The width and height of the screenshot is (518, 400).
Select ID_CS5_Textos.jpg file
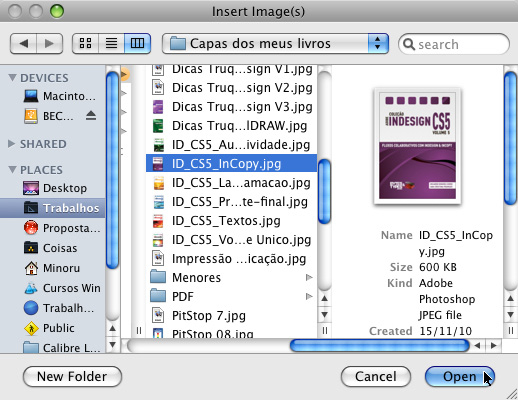coord(232,221)
